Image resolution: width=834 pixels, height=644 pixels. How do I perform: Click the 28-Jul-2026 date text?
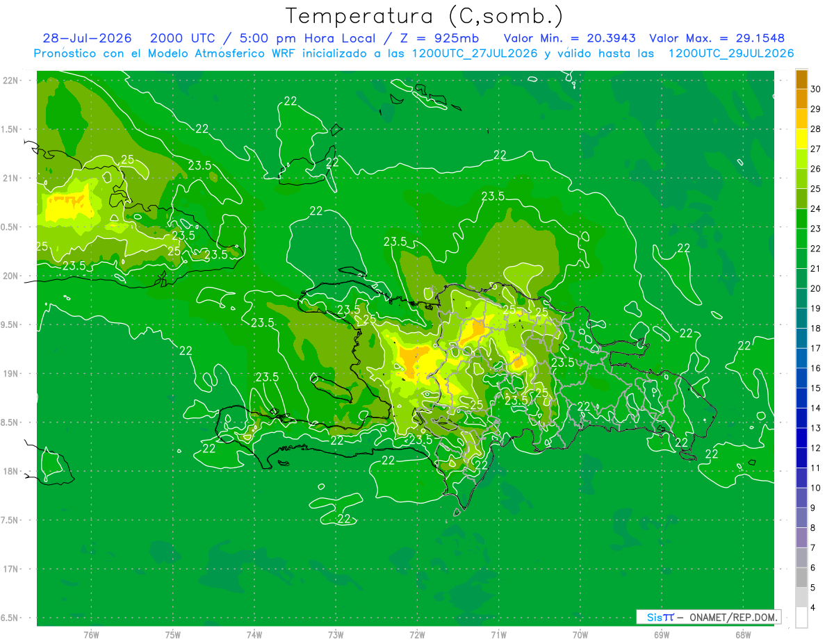[87, 38]
